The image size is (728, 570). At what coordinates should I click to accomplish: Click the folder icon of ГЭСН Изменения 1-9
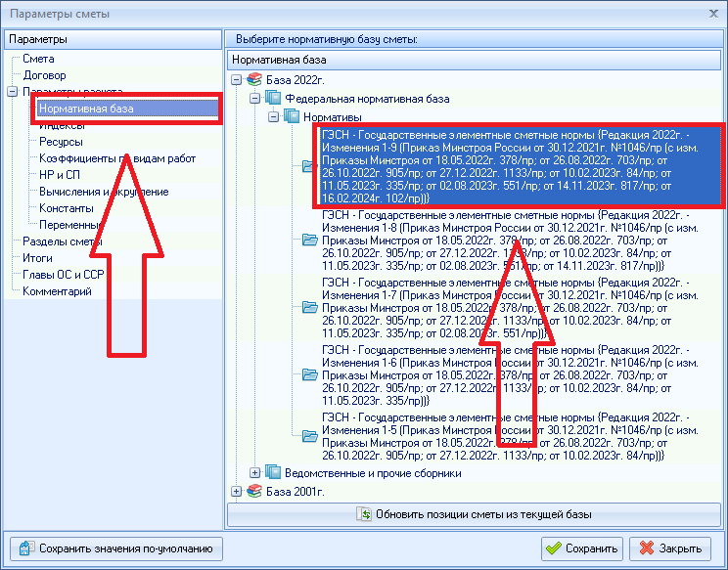pos(309,166)
